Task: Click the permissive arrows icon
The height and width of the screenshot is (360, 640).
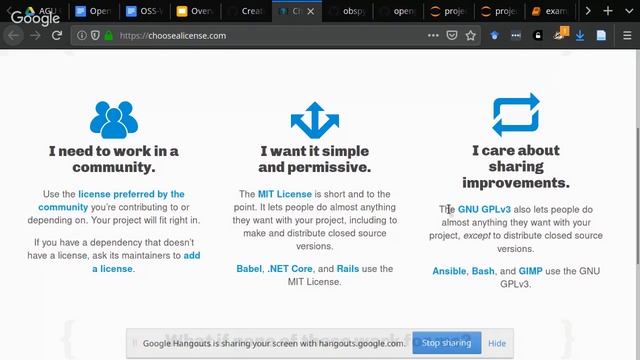Action: tap(315, 120)
